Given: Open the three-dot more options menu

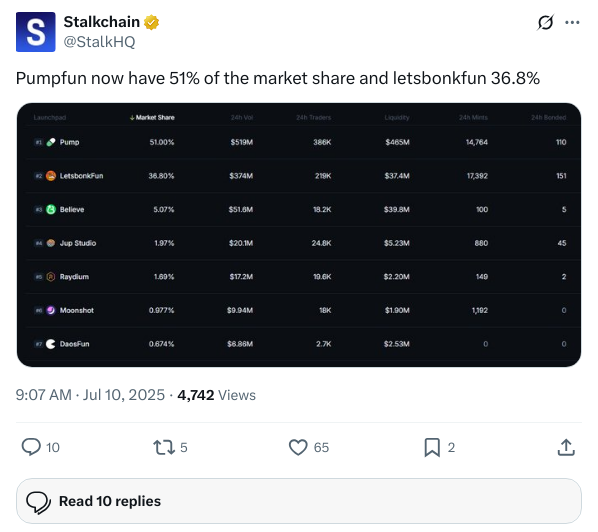Looking at the screenshot, I should click(572, 23).
